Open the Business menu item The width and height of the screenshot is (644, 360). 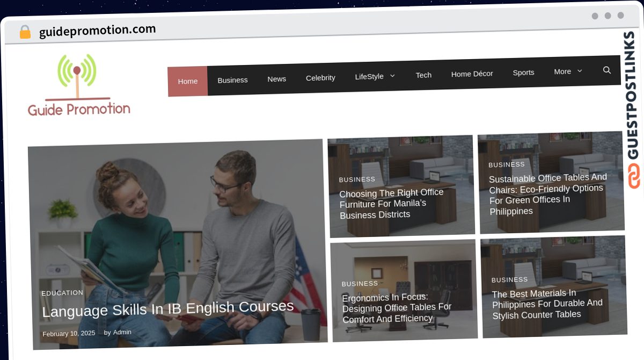pyautogui.click(x=232, y=80)
